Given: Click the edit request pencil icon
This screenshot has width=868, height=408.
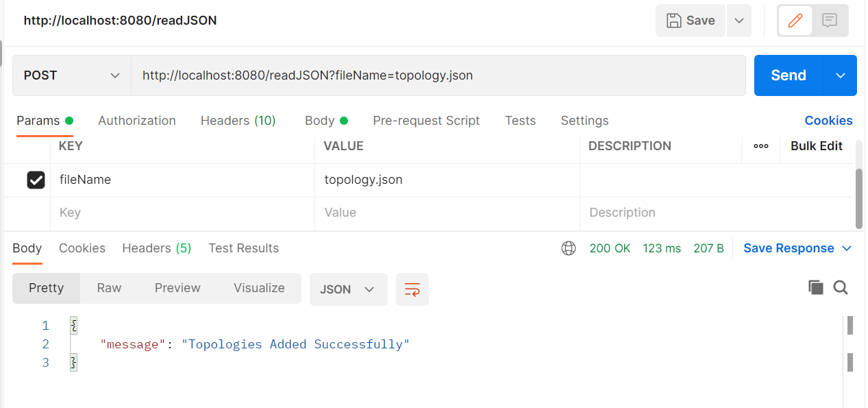Looking at the screenshot, I should (795, 21).
